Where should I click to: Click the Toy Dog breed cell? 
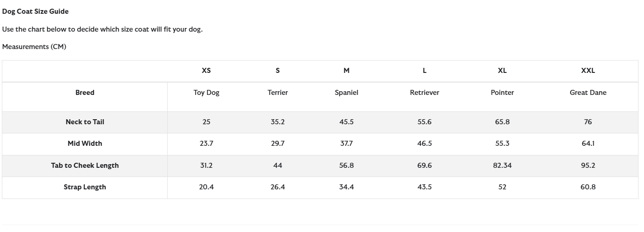click(x=206, y=93)
